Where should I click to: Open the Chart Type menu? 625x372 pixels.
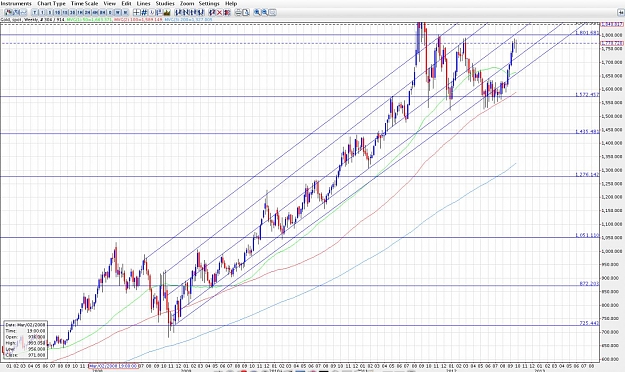point(51,3)
